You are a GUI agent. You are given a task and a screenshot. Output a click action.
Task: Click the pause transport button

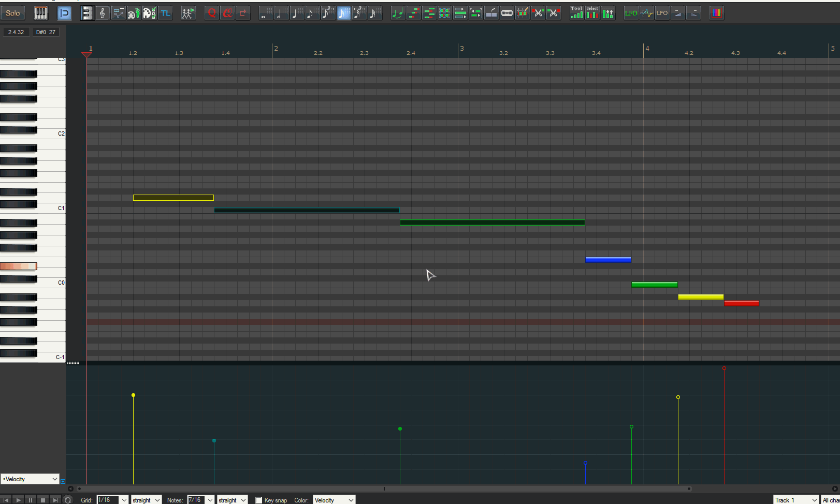(x=31, y=500)
